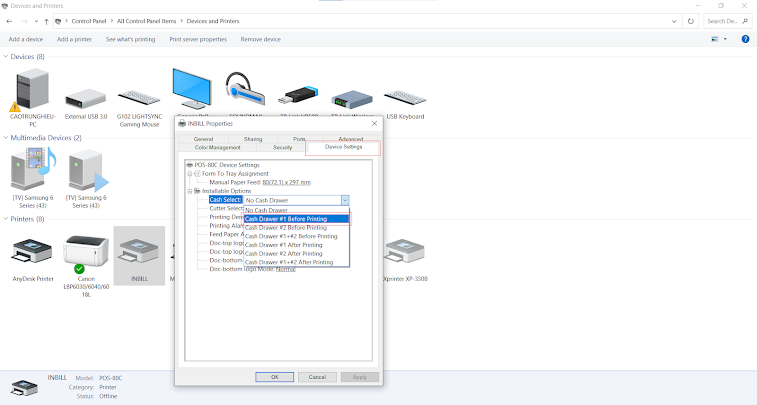Click Add a printer in toolbar
Image resolution: width=757 pixels, height=405 pixels.
(74, 39)
